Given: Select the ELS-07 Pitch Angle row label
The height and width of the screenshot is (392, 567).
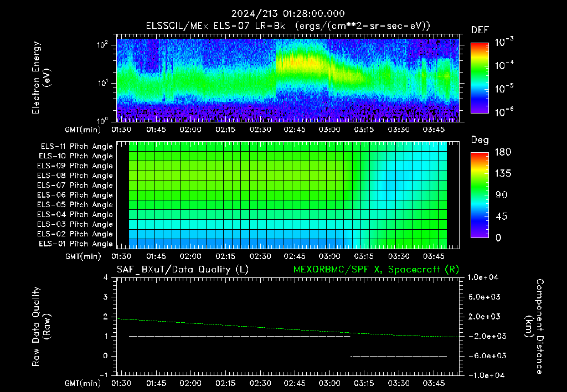Looking at the screenshot, I should [x=75, y=185].
